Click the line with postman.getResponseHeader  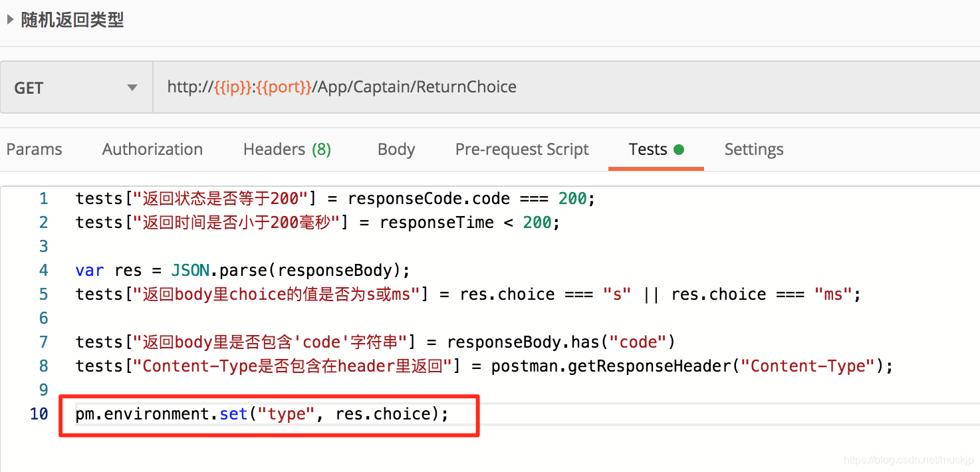point(484,366)
